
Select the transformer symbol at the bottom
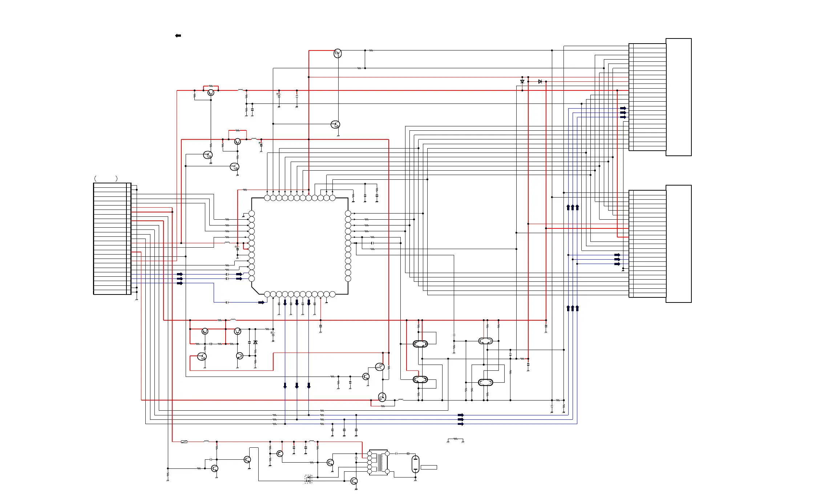pos(379,463)
